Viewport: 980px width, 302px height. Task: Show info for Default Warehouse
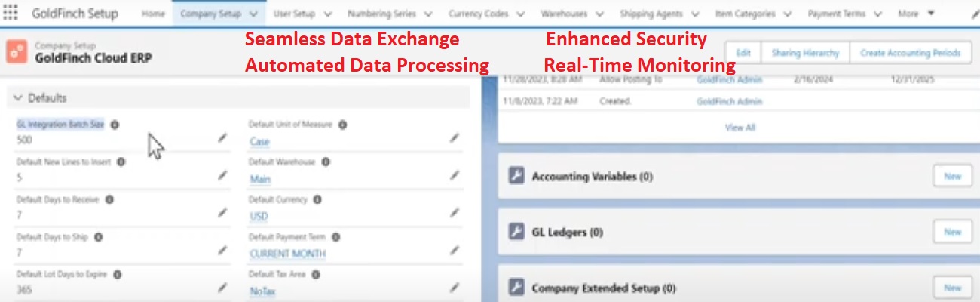325,162
